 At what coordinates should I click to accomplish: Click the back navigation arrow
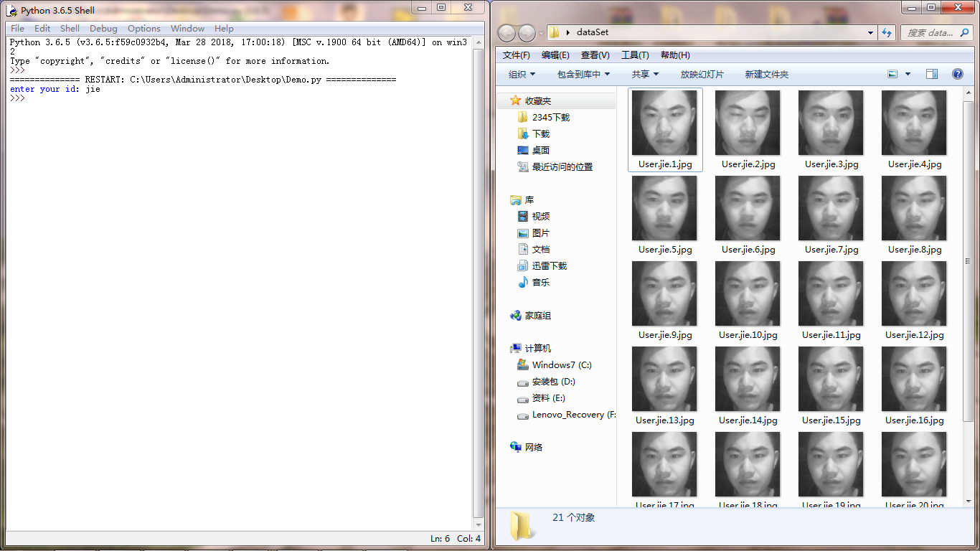point(507,32)
